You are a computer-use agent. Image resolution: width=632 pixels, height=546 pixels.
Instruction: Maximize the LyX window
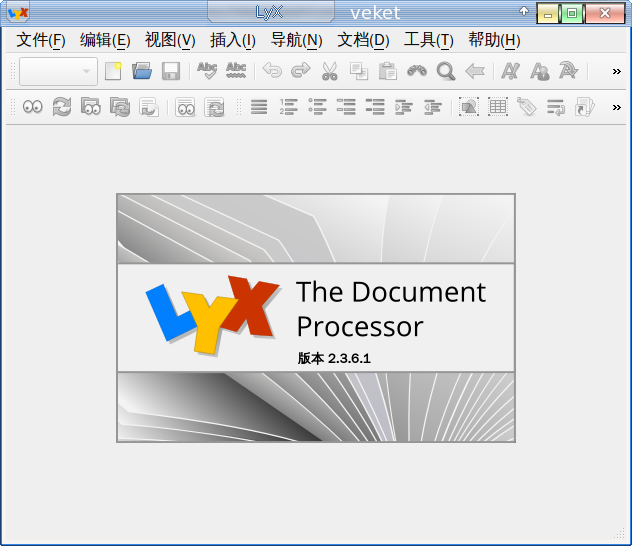[572, 13]
